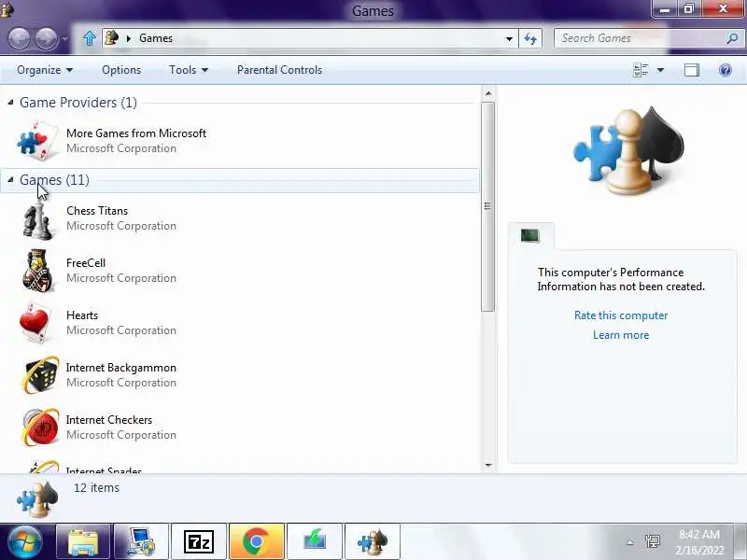Screen dimensions: 747x560
Task: Open the Windows Start button
Action: [x=24, y=542]
